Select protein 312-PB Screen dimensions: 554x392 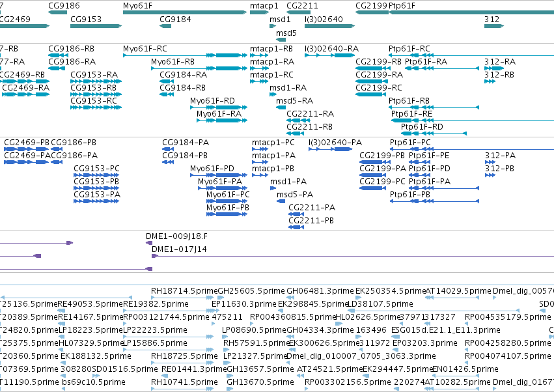490,175
